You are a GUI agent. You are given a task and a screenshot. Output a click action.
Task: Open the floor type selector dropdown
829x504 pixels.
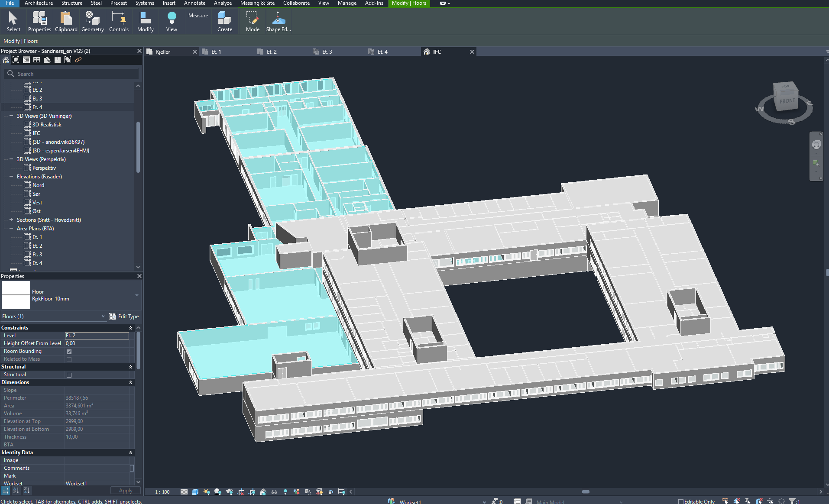point(137,295)
